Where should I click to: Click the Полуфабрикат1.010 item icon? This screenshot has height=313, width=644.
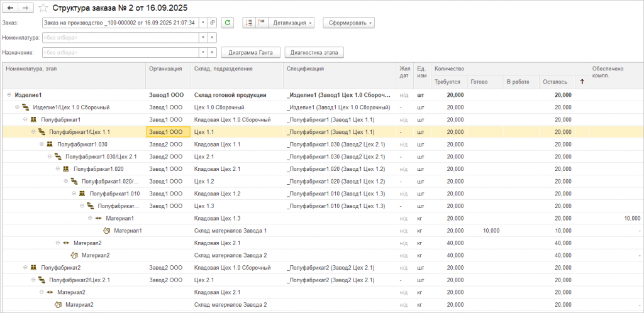82,194
